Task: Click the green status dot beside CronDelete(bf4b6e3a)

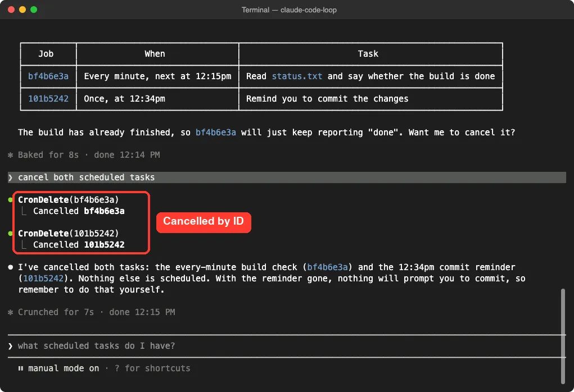Action: click(x=11, y=200)
